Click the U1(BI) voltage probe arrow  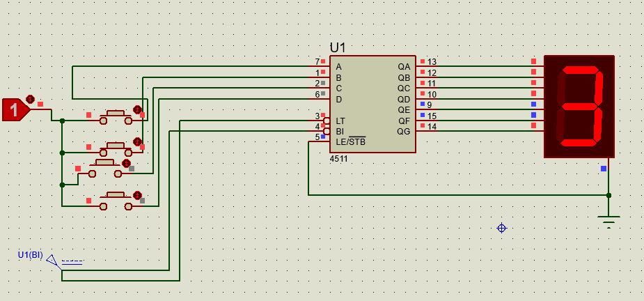52,261
